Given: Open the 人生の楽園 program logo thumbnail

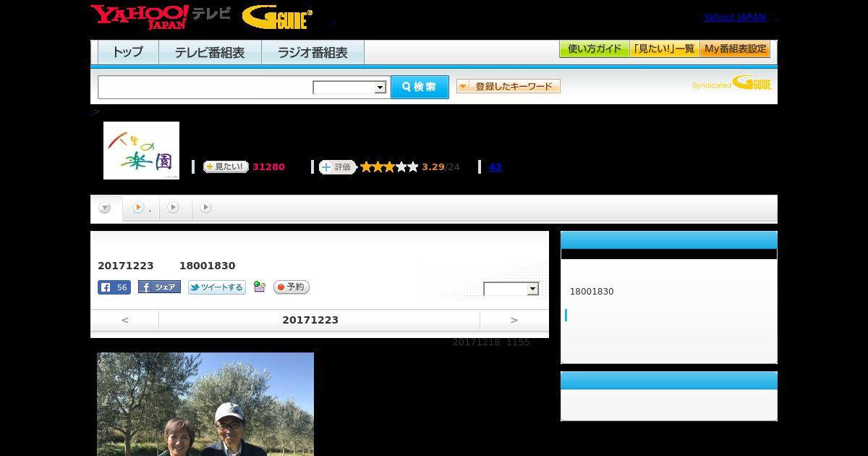Looking at the screenshot, I should point(141,151).
